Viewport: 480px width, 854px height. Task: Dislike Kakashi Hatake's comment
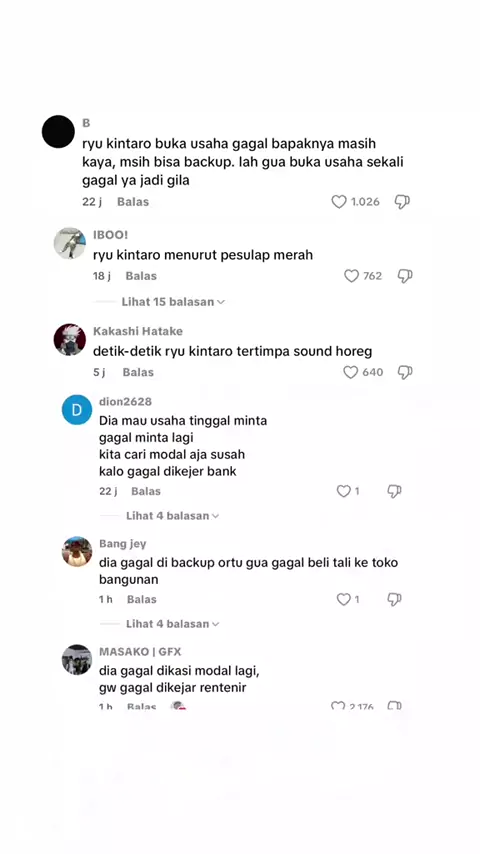pyautogui.click(x=405, y=373)
